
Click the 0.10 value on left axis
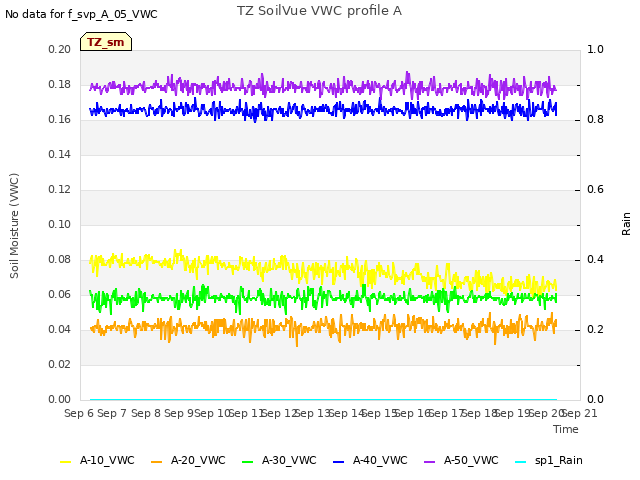[x=60, y=224]
